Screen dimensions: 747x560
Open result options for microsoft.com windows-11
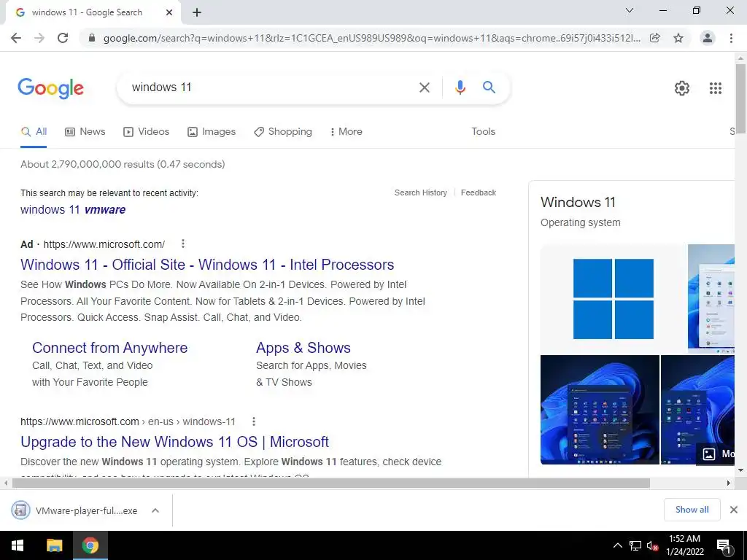(254, 421)
